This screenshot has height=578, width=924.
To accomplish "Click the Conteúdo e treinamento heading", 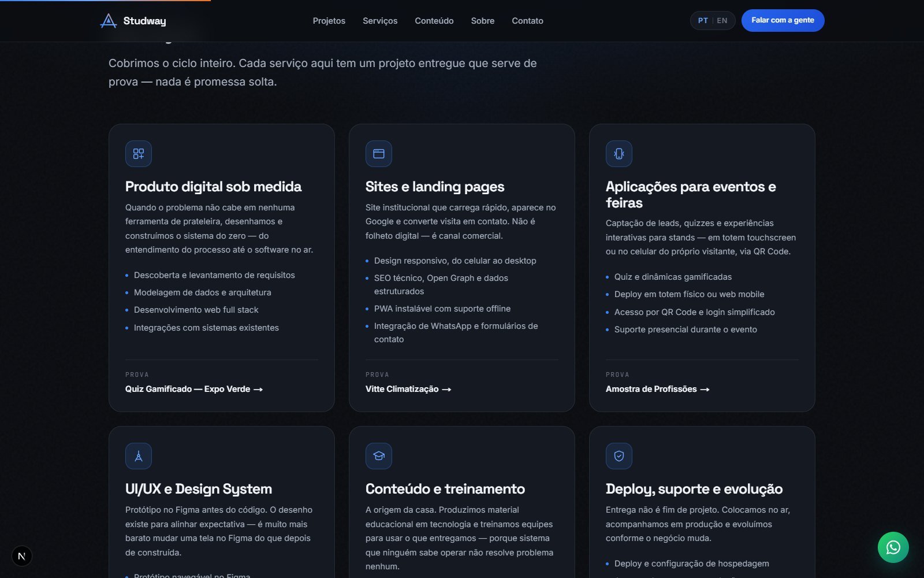I will click(x=445, y=489).
